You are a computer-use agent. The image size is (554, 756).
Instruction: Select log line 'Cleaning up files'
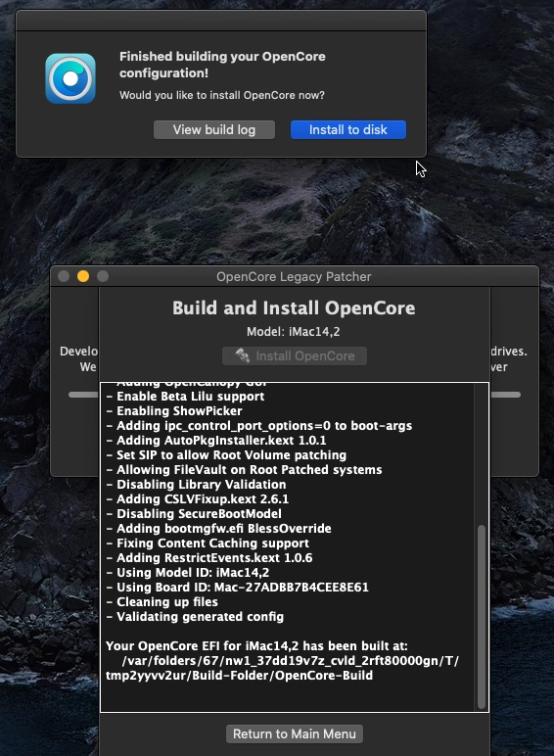tap(162, 602)
